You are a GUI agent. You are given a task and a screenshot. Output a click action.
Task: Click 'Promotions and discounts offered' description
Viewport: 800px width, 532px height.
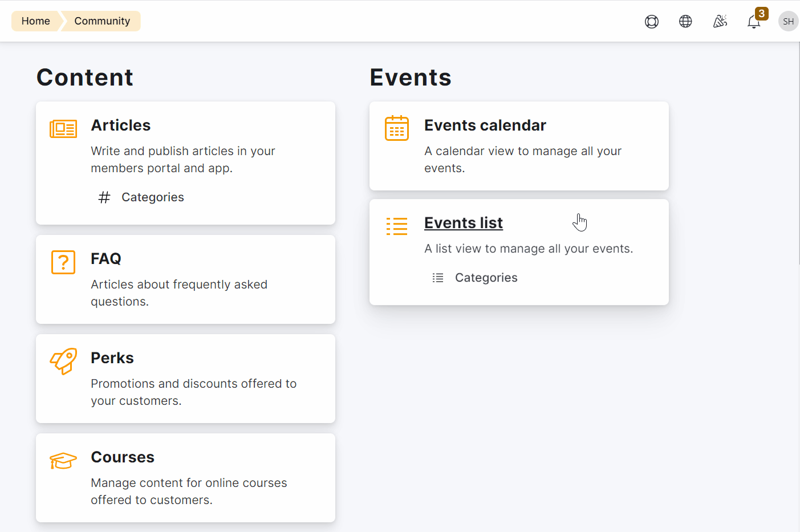[194, 392]
